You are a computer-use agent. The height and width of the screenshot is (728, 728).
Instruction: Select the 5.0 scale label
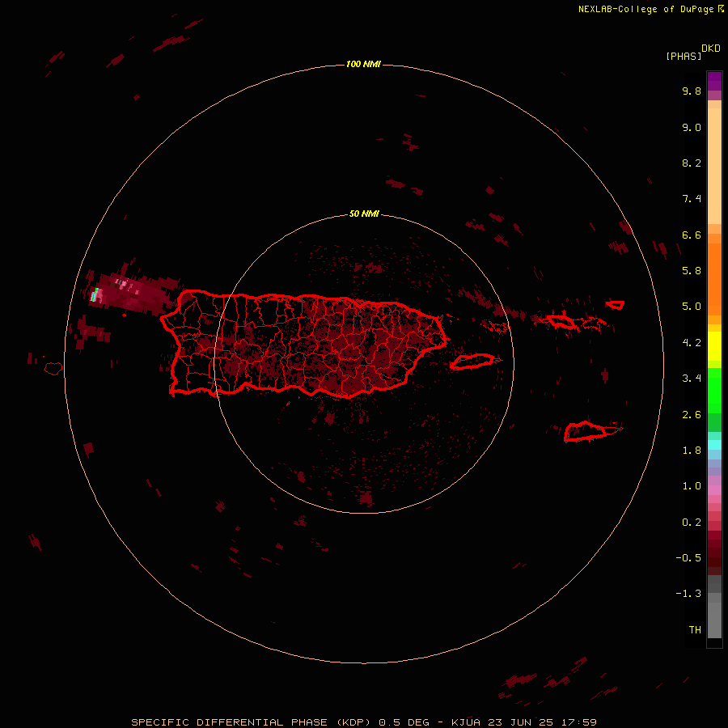(692, 307)
